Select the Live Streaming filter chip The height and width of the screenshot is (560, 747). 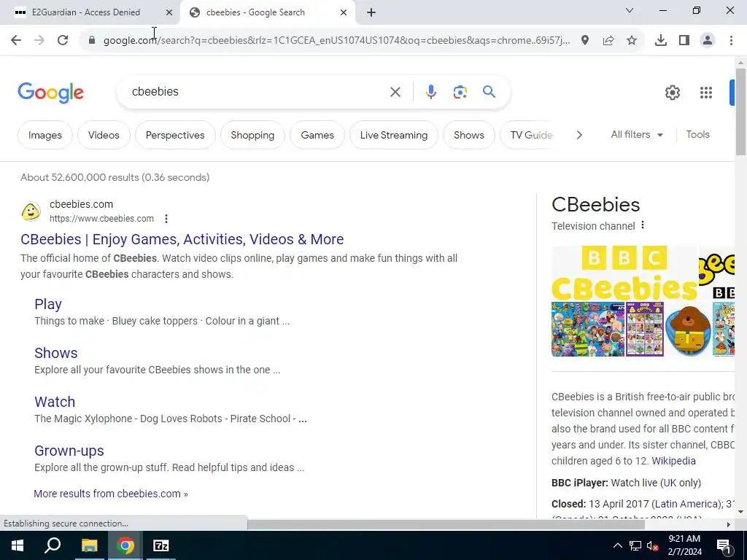pos(393,135)
